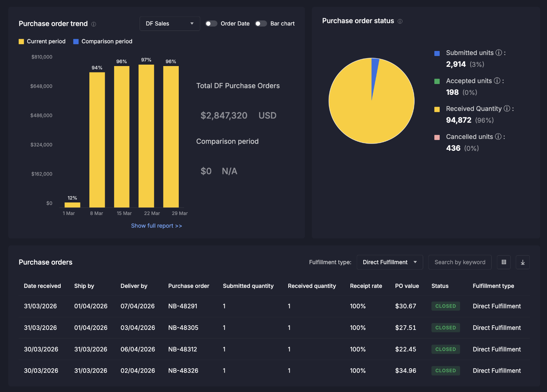This screenshot has height=392, width=547.
Task: Open purchase order NB-48326
Action: (183, 371)
